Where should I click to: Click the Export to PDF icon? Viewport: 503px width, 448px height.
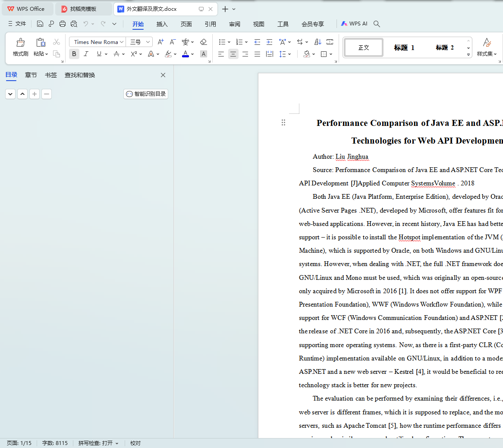(x=51, y=24)
